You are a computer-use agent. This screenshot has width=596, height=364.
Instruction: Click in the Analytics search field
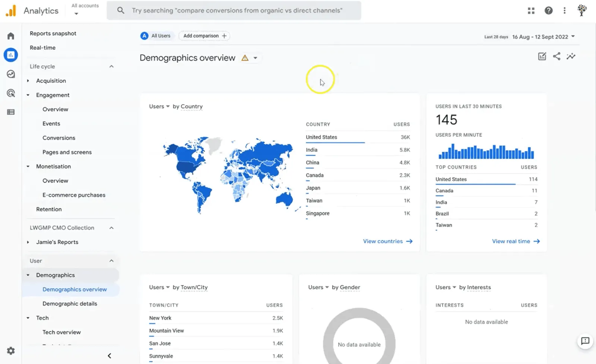tap(234, 10)
